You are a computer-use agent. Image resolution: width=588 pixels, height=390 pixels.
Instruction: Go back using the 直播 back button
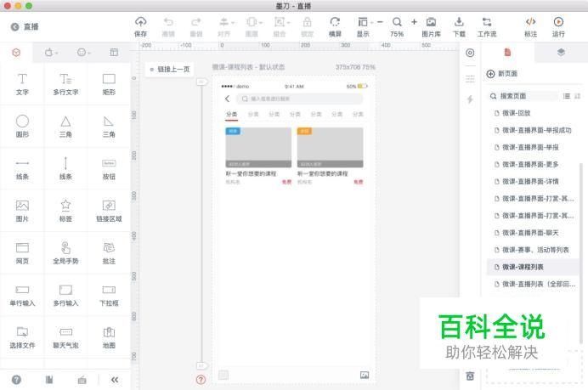pyautogui.click(x=25, y=26)
